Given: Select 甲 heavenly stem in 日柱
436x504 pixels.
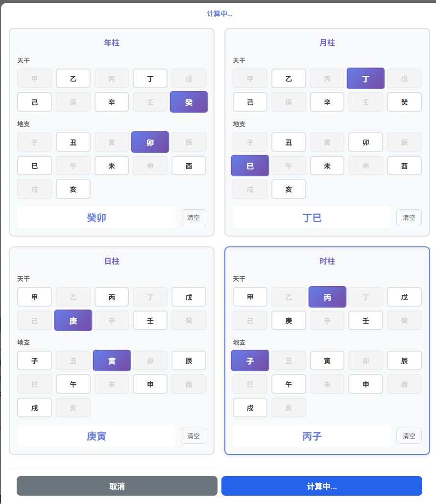Looking at the screenshot, I should (x=34, y=297).
